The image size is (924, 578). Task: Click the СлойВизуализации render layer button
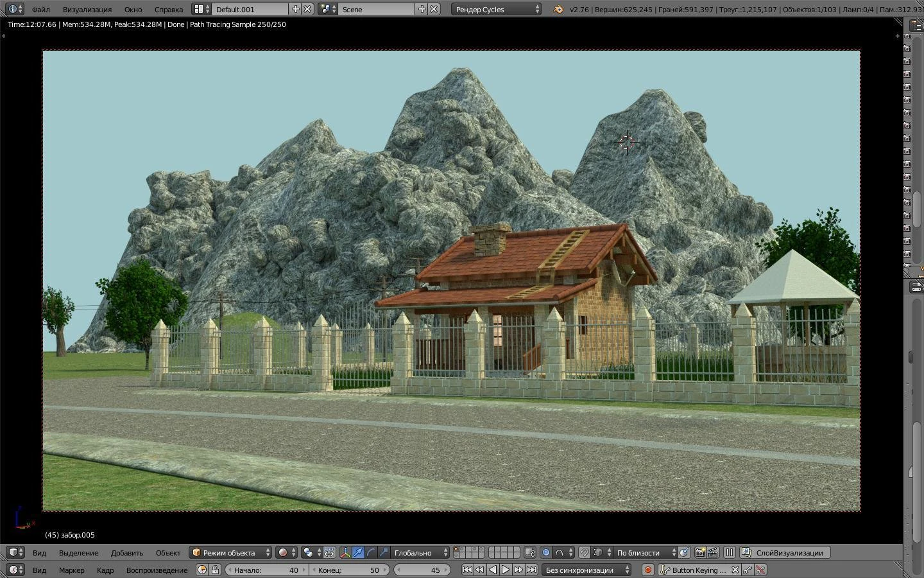[x=785, y=552]
